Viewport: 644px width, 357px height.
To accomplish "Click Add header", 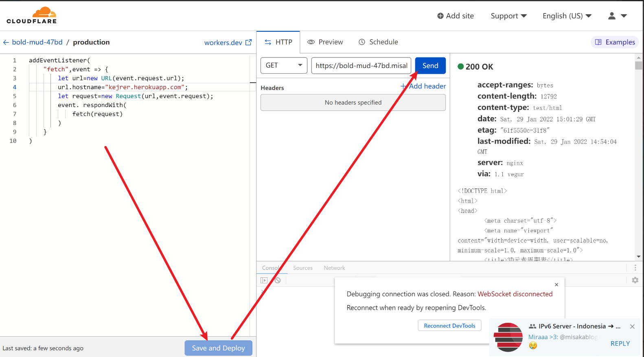I will tap(423, 86).
